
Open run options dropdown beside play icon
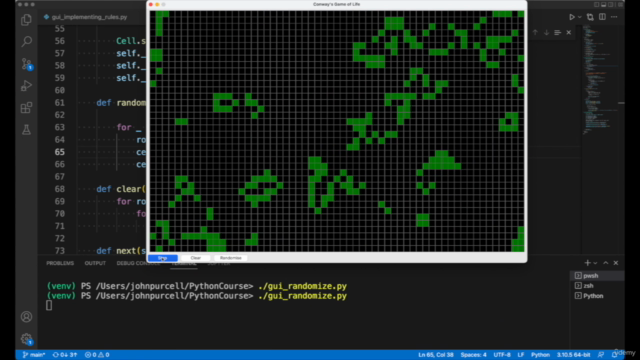pyautogui.click(x=580, y=17)
